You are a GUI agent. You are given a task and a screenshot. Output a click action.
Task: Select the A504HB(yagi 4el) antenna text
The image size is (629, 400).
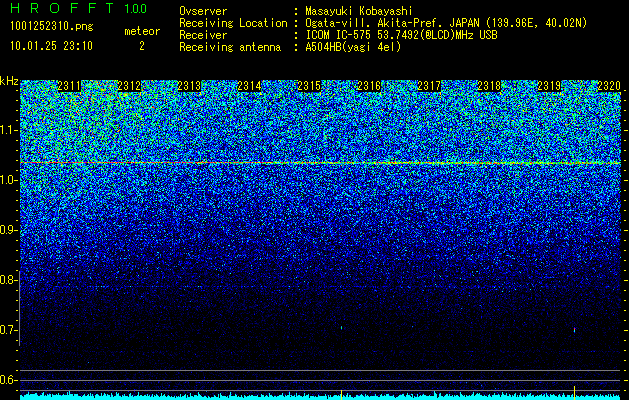point(353,47)
